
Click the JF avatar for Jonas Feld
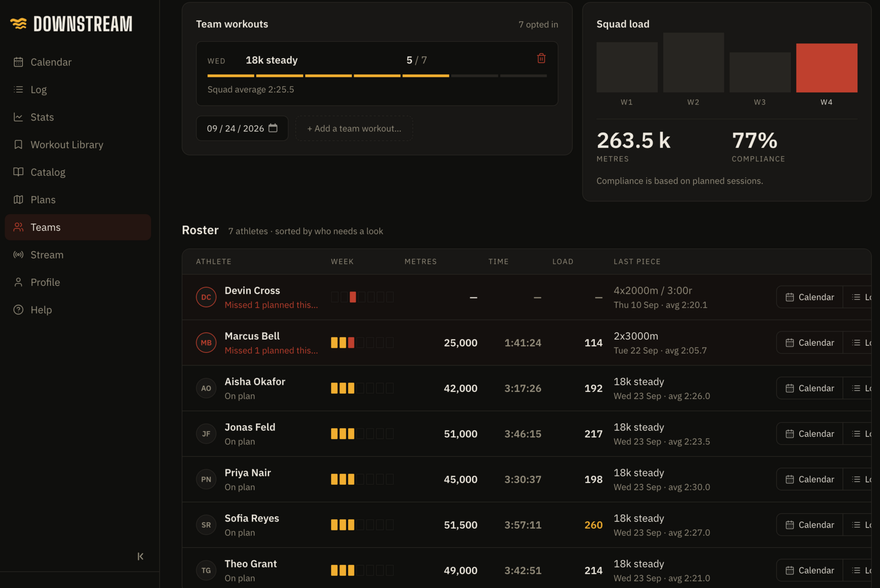[206, 434]
